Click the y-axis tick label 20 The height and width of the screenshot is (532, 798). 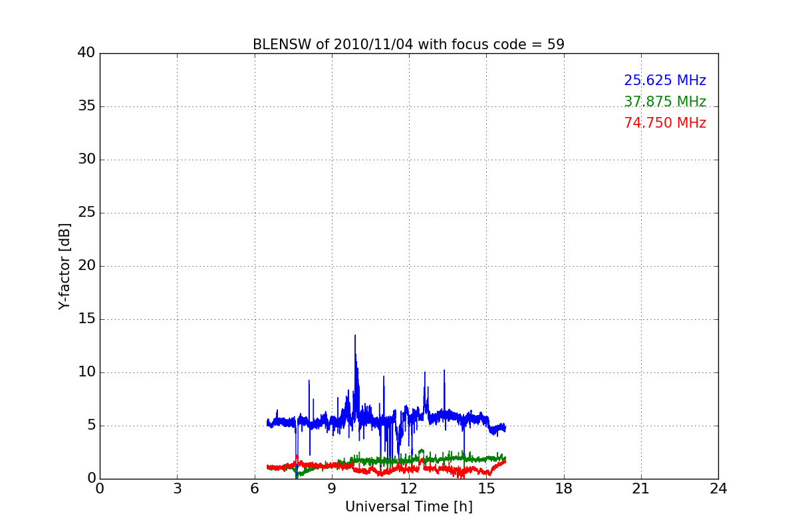tap(86, 266)
